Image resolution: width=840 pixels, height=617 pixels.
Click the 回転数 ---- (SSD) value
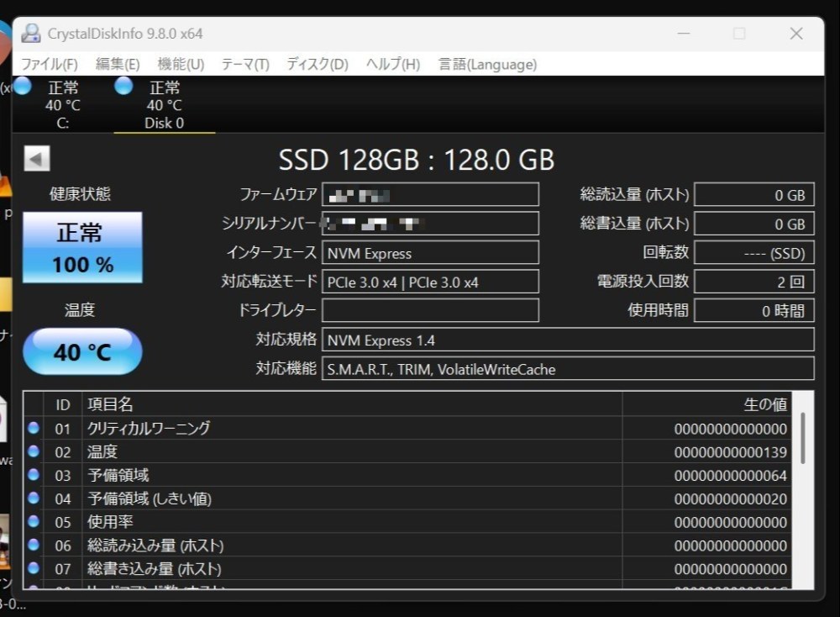[x=754, y=252]
